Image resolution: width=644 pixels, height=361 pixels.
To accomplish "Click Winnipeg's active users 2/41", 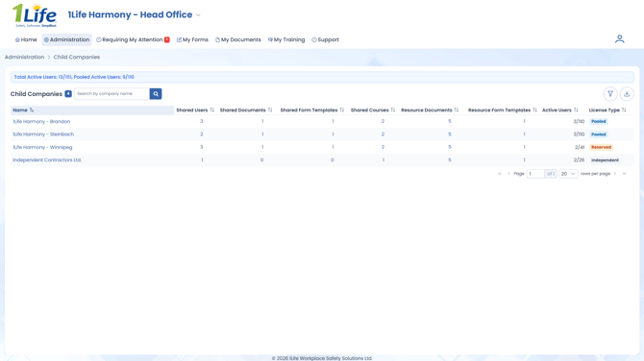I will [579, 147].
